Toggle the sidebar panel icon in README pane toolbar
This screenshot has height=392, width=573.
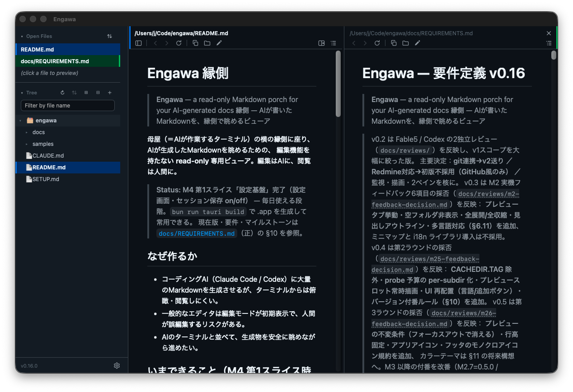click(x=139, y=43)
